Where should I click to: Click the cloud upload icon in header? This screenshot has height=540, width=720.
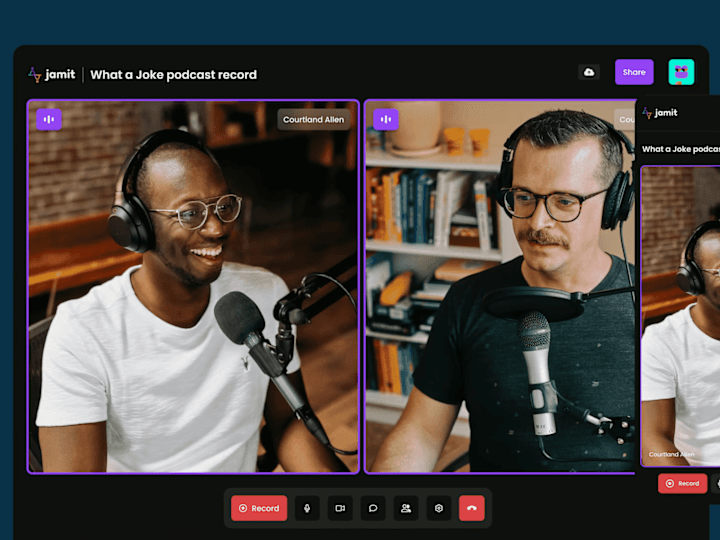coord(589,72)
